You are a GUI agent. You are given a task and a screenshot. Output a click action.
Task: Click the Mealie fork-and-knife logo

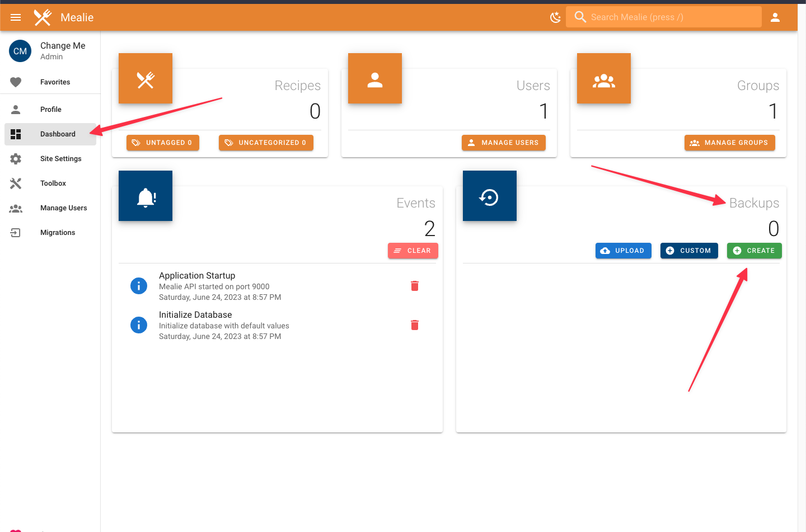pos(43,17)
